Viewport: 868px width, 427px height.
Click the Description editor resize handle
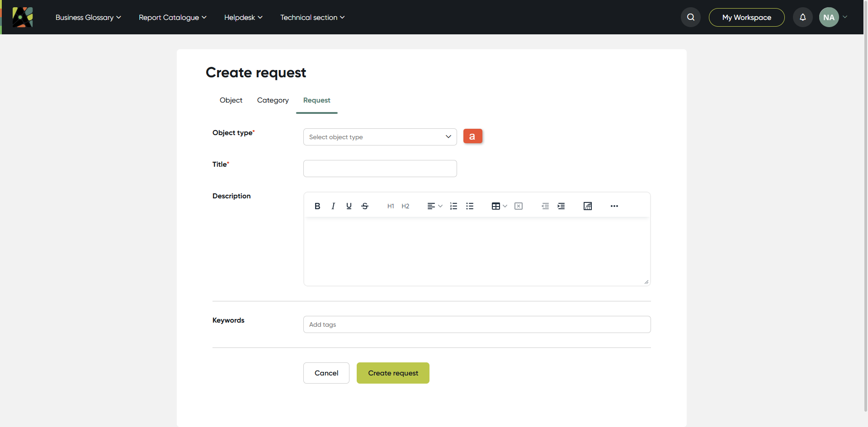646,282
